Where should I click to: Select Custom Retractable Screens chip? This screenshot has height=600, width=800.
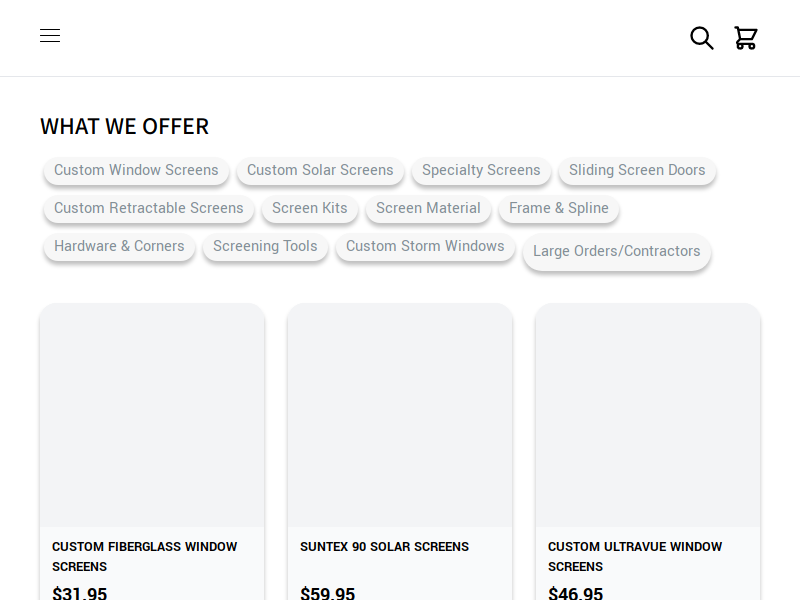[149, 208]
